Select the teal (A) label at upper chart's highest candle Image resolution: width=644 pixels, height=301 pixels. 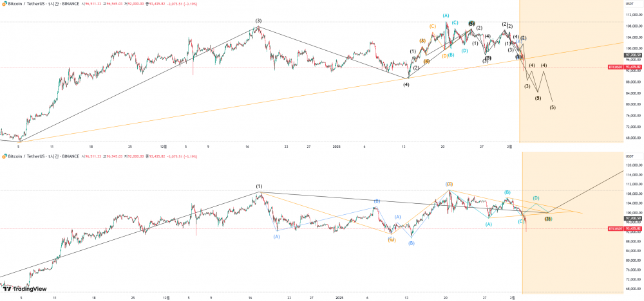[x=446, y=15]
